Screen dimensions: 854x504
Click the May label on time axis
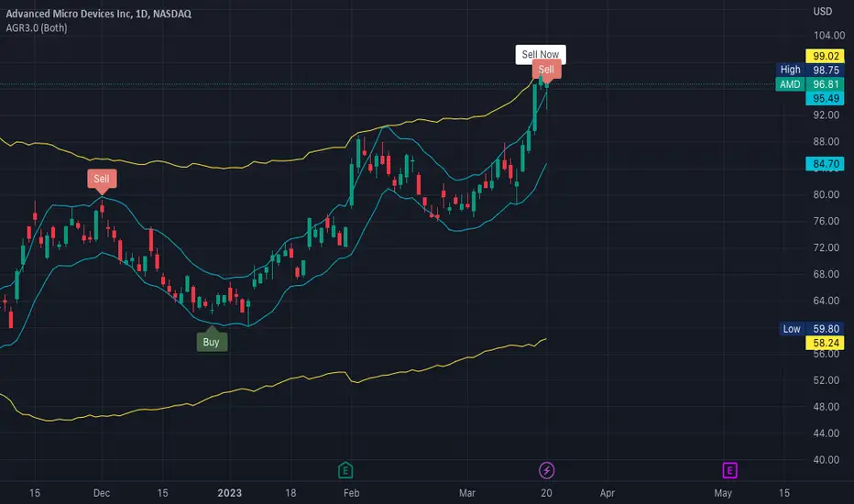[723, 493]
